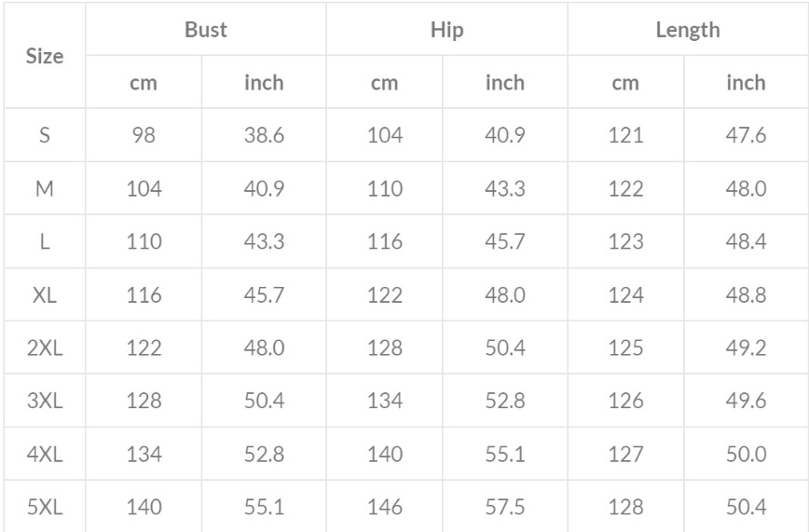
Task: Click bust cm value 98 for size S
Action: pos(144,135)
